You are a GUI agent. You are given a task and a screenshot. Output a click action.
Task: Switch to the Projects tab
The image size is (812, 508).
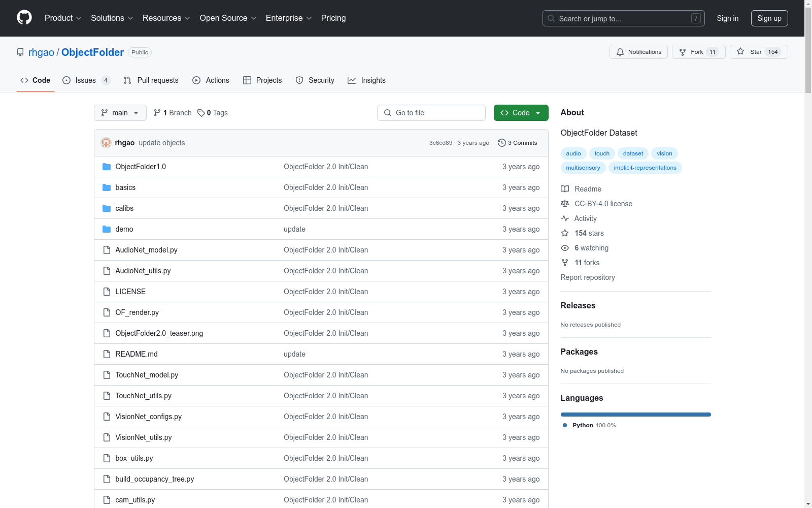[262, 80]
